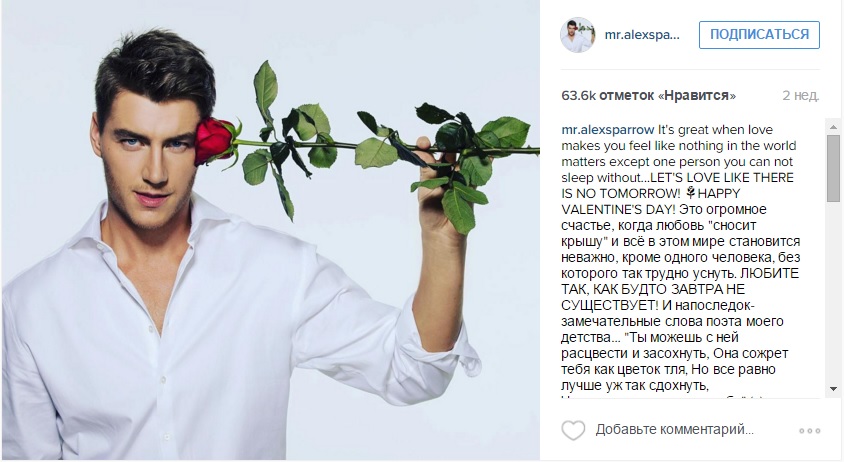Click the rose emoji in the caption

[691, 193]
